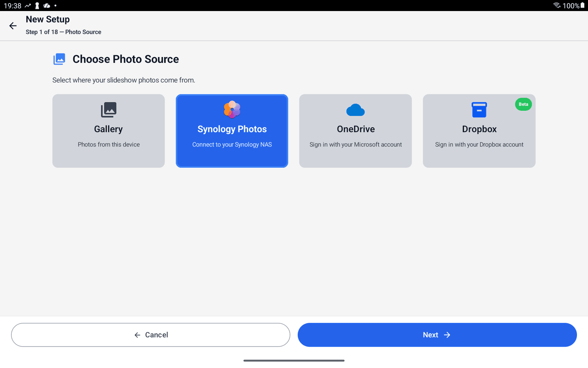Screen dimensions: 588x368
Task: Select the 'Synology Photos' title text
Action: tap(232, 129)
